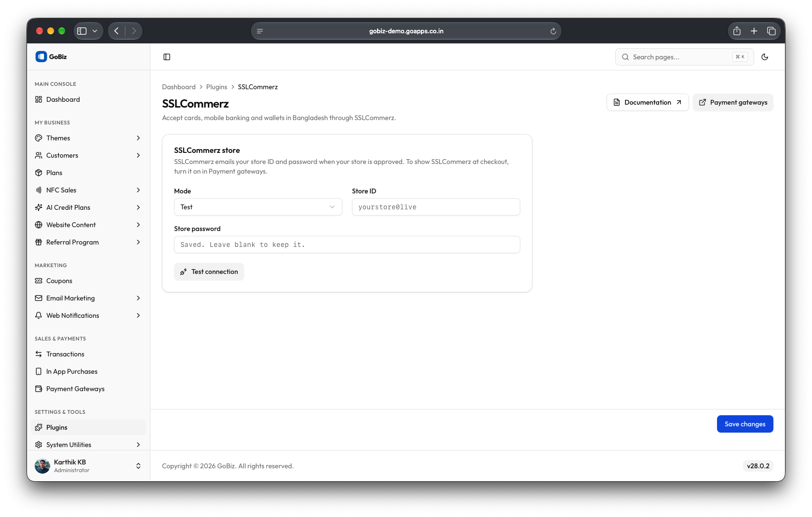Screen dimensions: 812x517
Task: Open Safari sidebar dropdown arrow
Action: tap(95, 31)
